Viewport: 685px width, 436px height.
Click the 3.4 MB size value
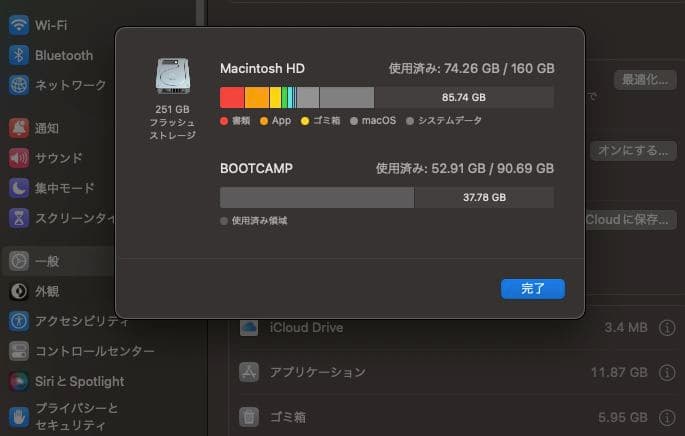626,327
